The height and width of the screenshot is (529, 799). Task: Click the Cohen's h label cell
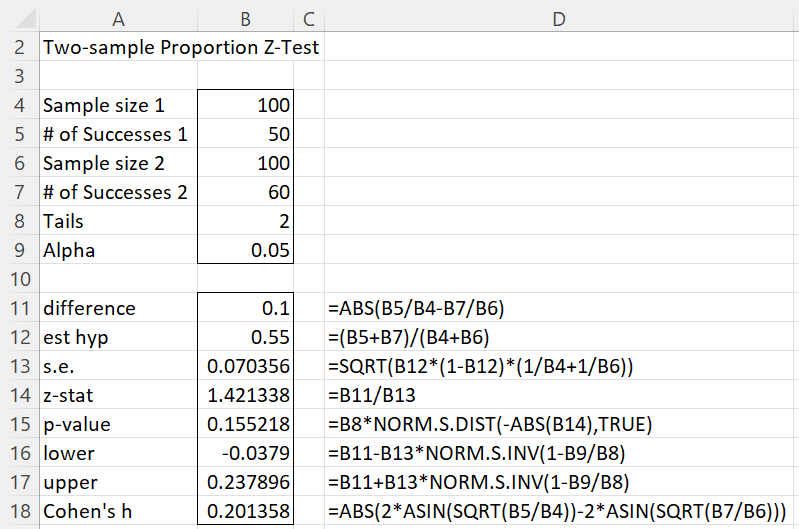click(x=118, y=511)
